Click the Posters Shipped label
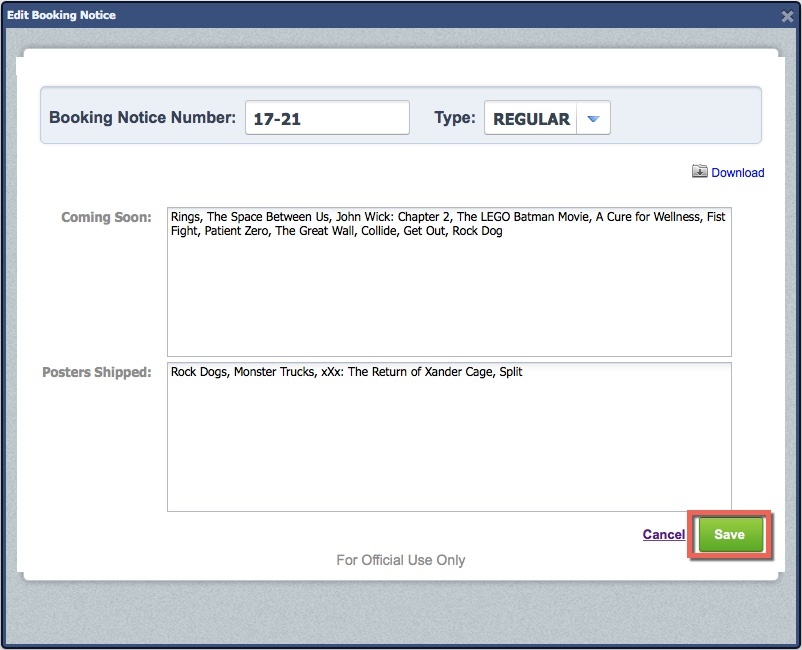This screenshot has width=802, height=650. click(x=97, y=372)
